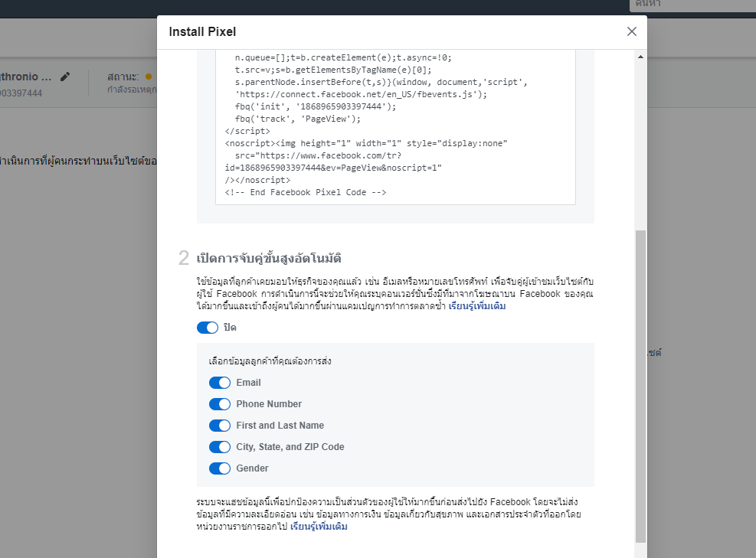Click the dialog's vertical scrollbar thumb
756x558 pixels.
[640, 387]
